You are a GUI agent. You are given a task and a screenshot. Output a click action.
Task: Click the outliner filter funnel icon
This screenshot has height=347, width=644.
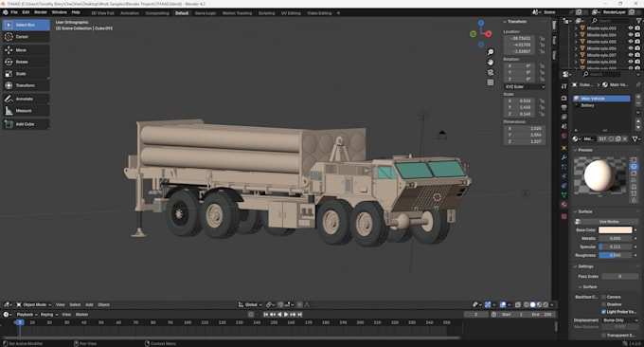(x=638, y=20)
